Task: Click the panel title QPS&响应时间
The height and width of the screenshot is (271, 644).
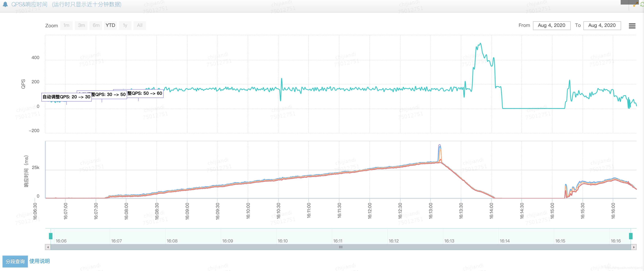Action: click(x=29, y=4)
